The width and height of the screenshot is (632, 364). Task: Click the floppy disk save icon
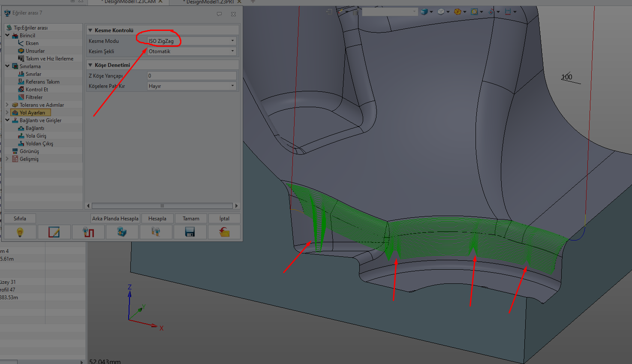click(190, 232)
